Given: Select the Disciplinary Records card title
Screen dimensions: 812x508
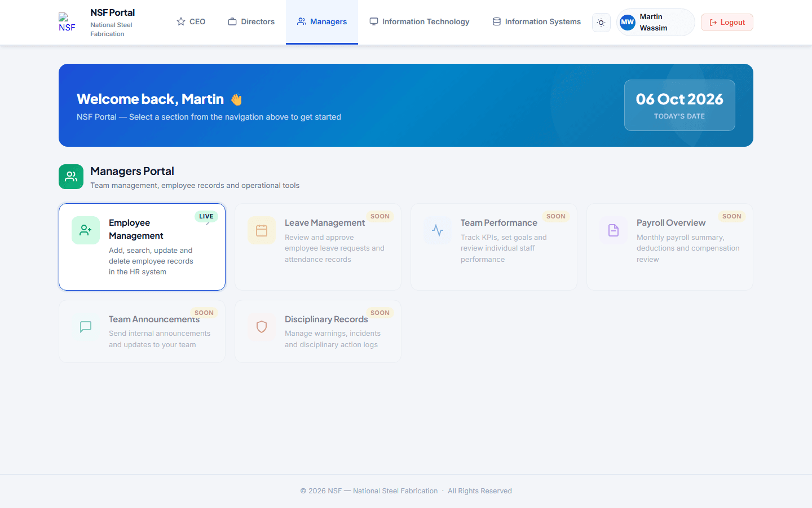Looking at the screenshot, I should [326, 319].
